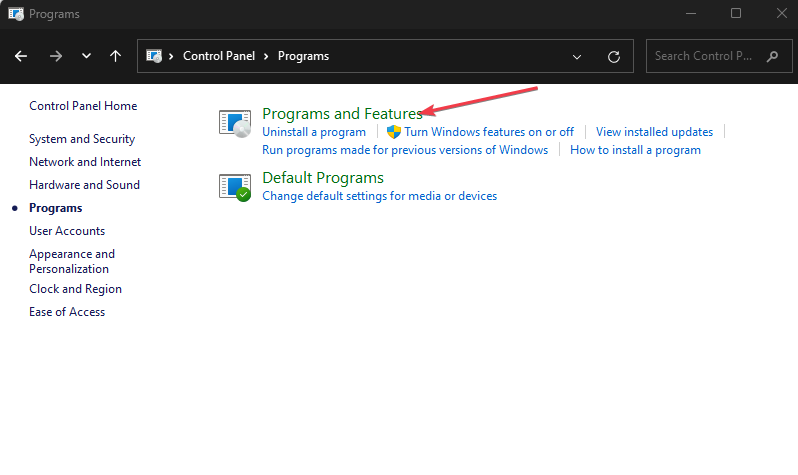Click the Control Panel icon in address bar
The height and width of the screenshot is (475, 798).
[x=154, y=56]
